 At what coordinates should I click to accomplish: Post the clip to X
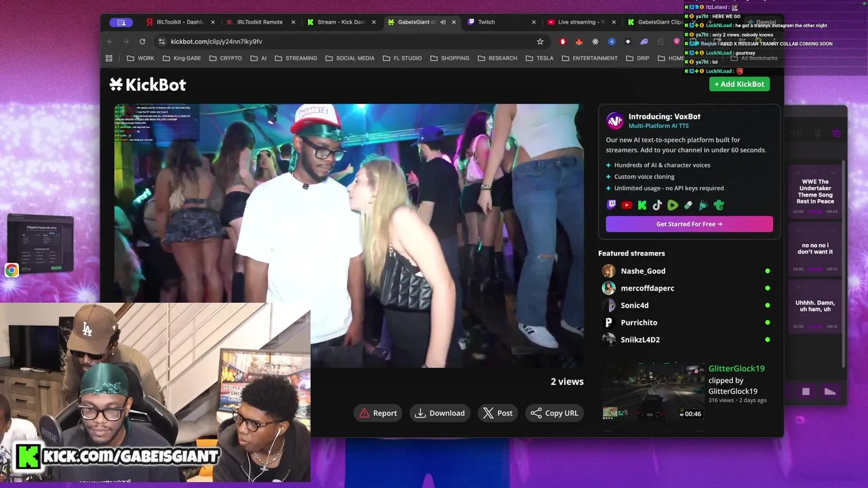point(498,413)
